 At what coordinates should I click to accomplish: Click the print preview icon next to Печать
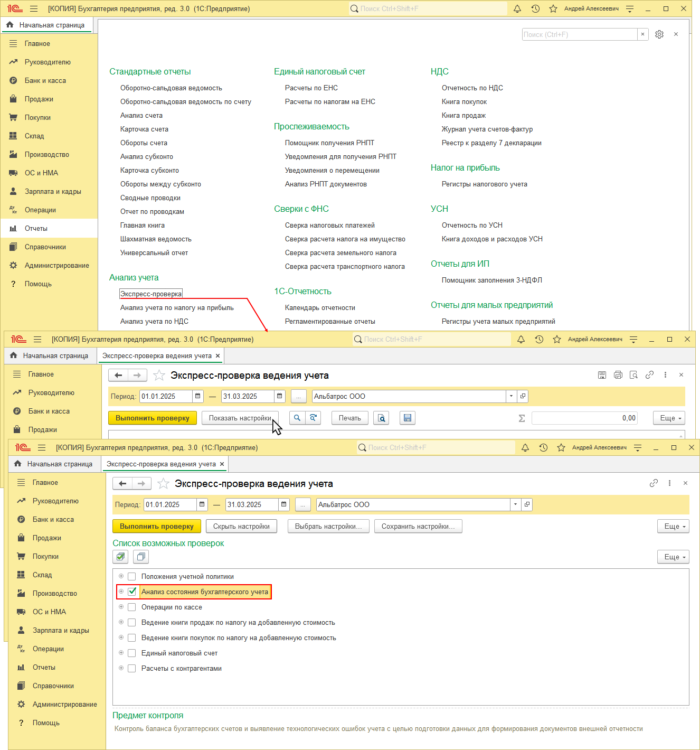pyautogui.click(x=381, y=418)
